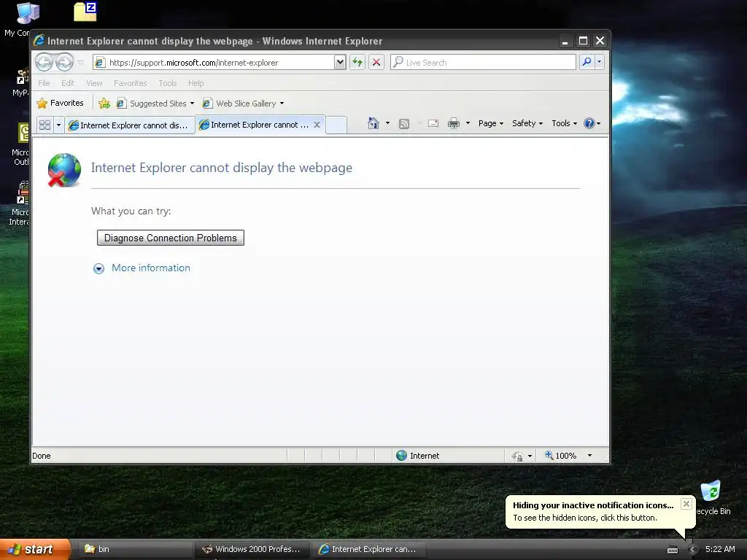Click Diagnose Connection Problems button
Screen dimensions: 747x560
point(171,238)
